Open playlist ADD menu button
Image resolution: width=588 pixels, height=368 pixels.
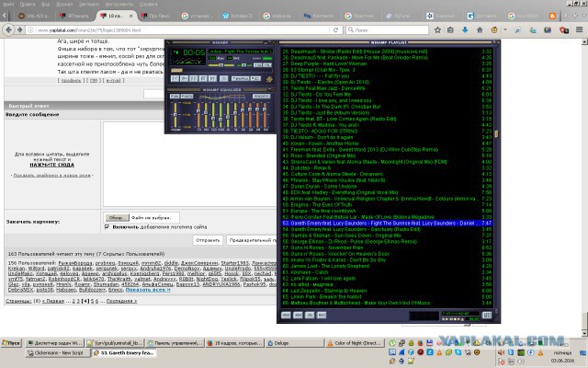tap(286, 315)
